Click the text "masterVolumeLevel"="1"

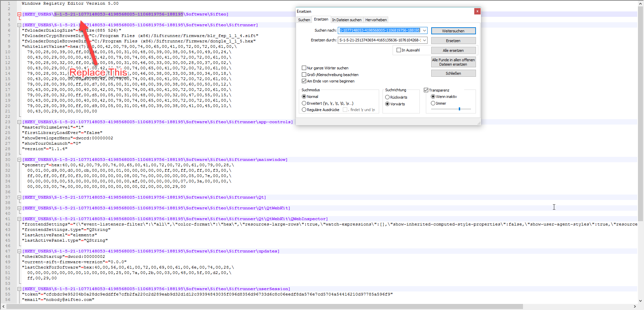pyautogui.click(x=53, y=127)
